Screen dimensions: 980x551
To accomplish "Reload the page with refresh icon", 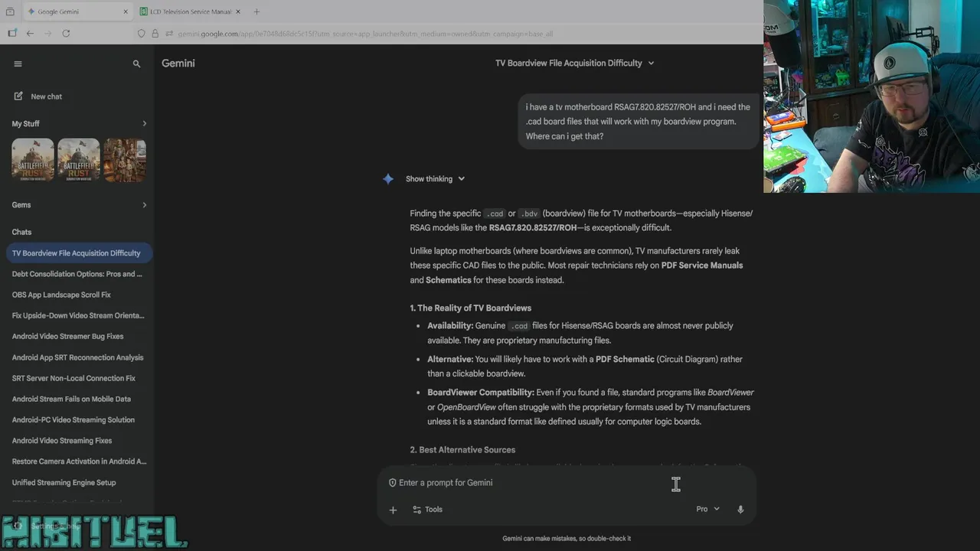I will point(66,34).
